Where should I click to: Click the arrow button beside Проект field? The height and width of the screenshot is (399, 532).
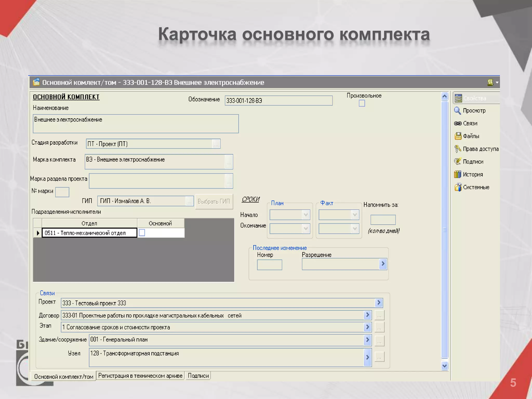pos(379,303)
